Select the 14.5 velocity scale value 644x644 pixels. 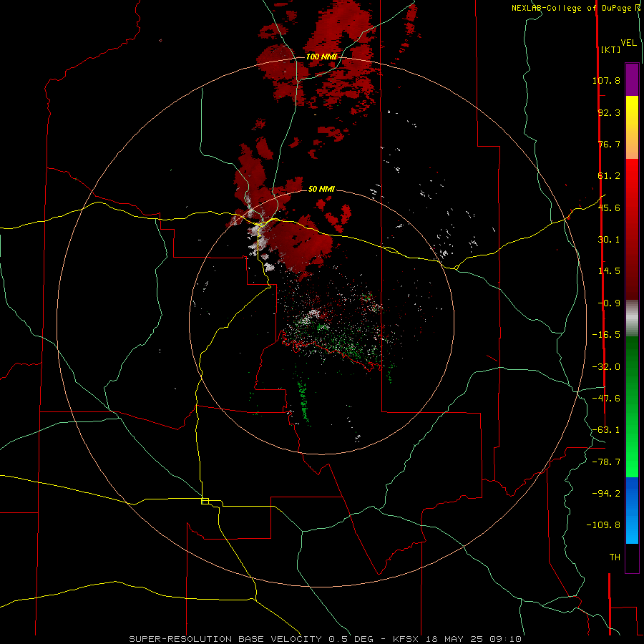point(609,271)
